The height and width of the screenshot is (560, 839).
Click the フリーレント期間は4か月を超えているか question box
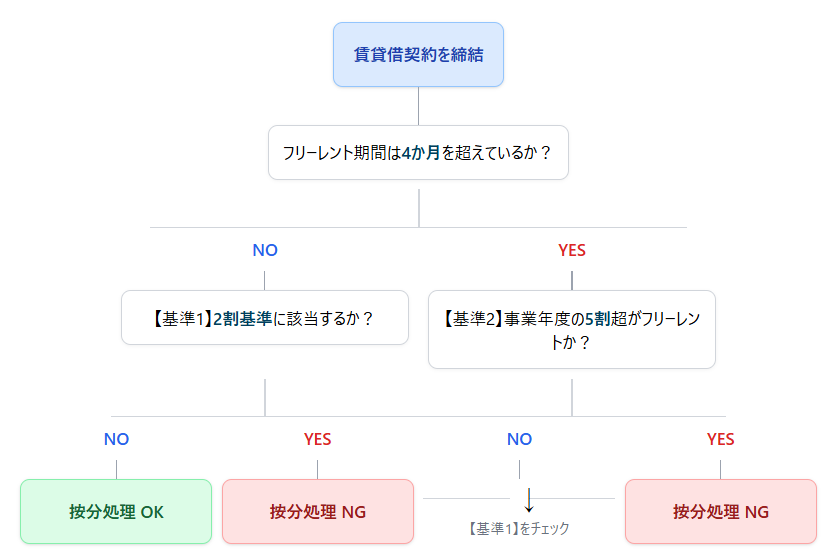418,153
